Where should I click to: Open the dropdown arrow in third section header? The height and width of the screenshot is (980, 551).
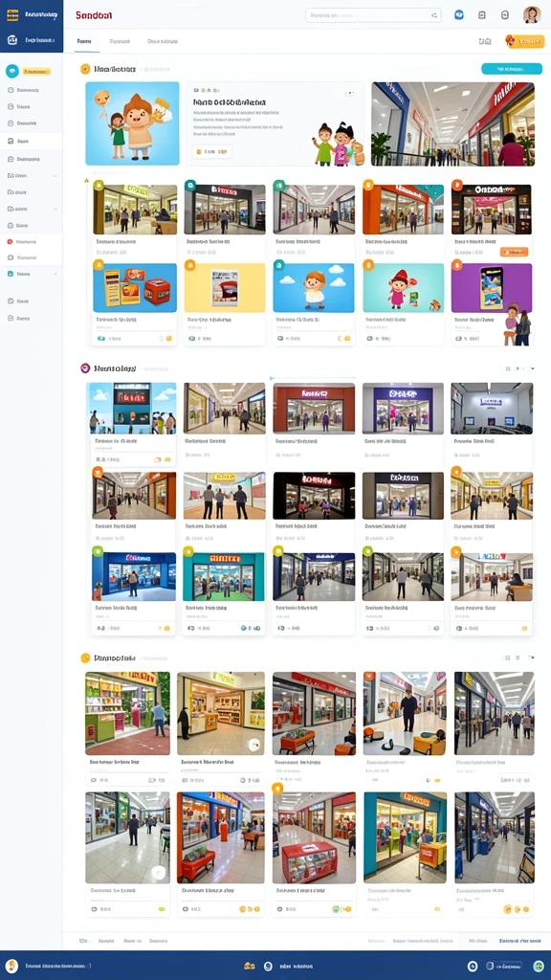click(532, 657)
